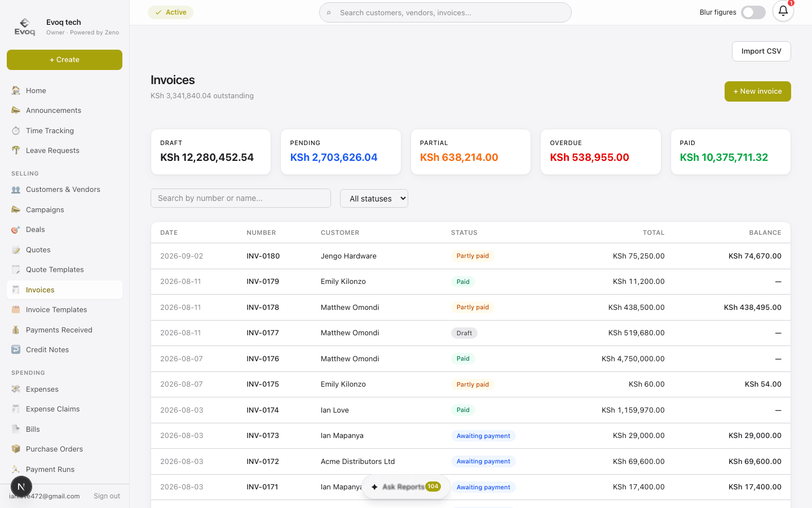812x508 pixels.
Task: Click the TOTAL column header
Action: (x=654, y=233)
